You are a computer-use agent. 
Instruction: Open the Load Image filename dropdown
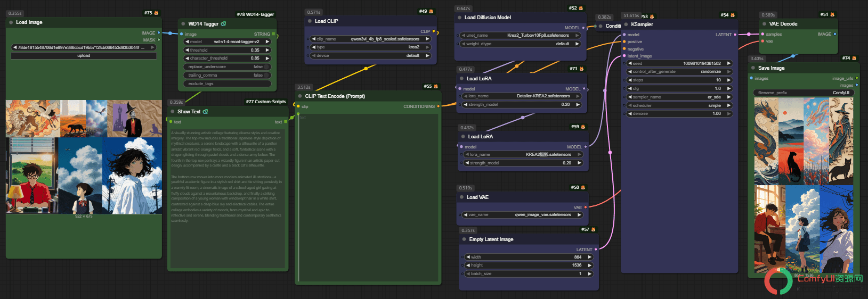coord(84,47)
